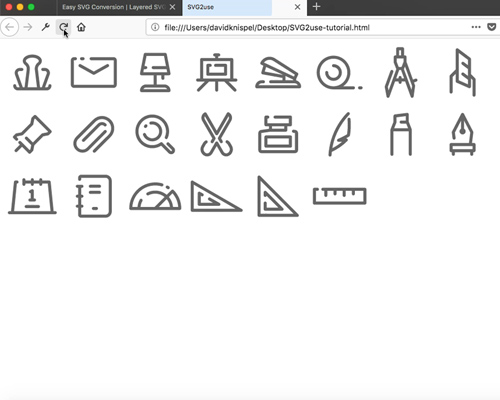The image size is (500, 400).
Task: Go back to previous page
Action: [x=10, y=27]
